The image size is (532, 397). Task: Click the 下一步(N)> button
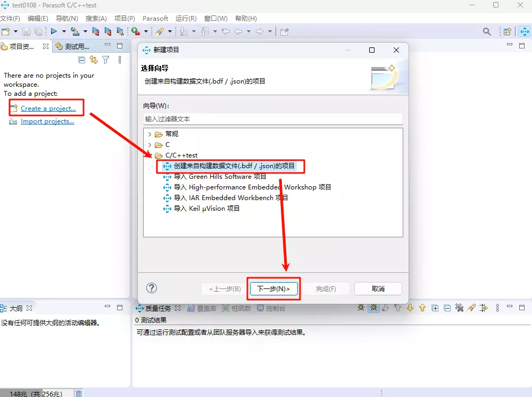[273, 289]
